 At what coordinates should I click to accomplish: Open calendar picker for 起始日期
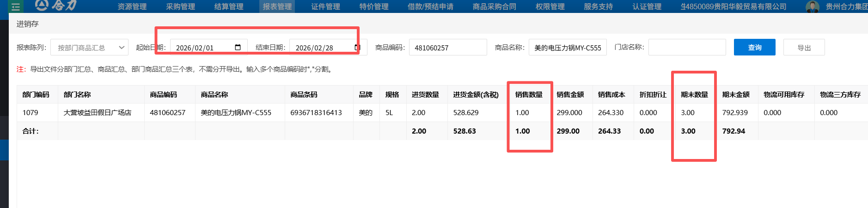pyautogui.click(x=238, y=48)
